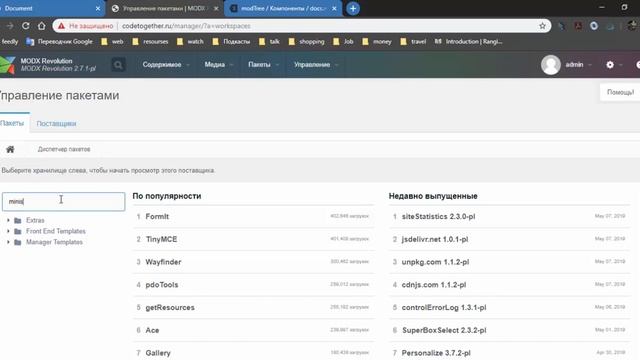Open the pdoTools package
Viewport: 640px width, 360px height.
coord(162,285)
